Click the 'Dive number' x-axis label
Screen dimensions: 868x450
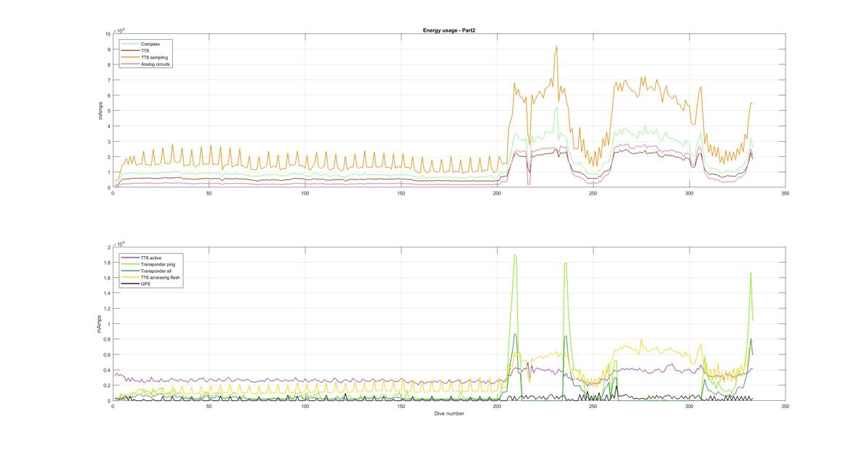point(449,414)
